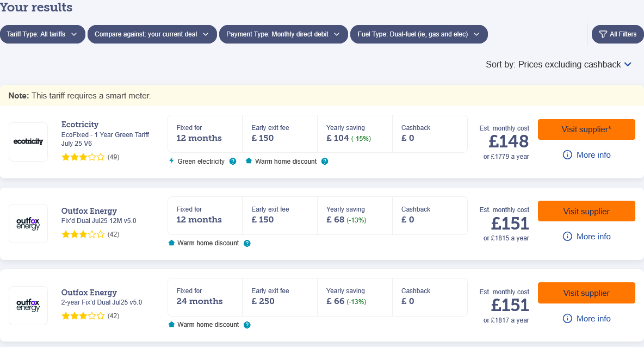
Task: Expand Fuel Type: Dual-fuel dropdown
Action: (419, 34)
